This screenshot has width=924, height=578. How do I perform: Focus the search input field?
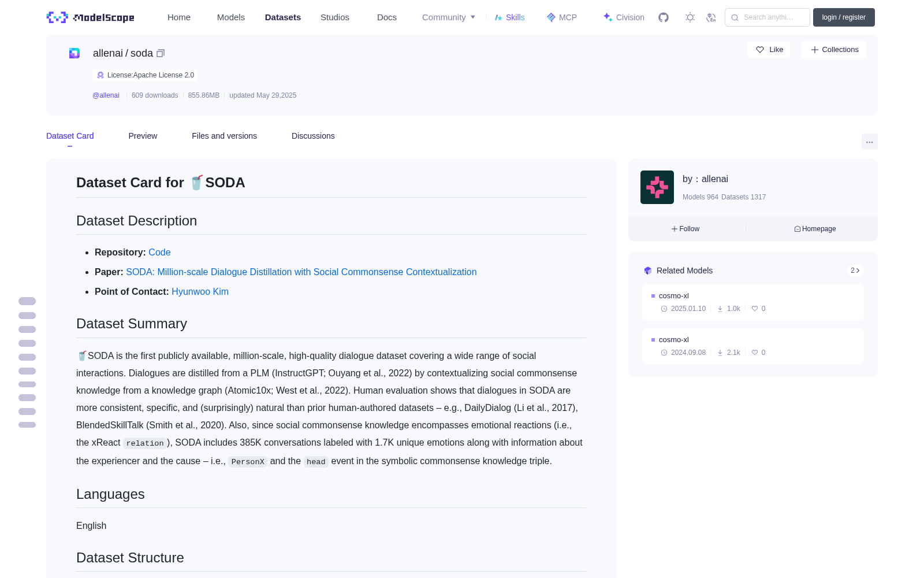click(767, 17)
